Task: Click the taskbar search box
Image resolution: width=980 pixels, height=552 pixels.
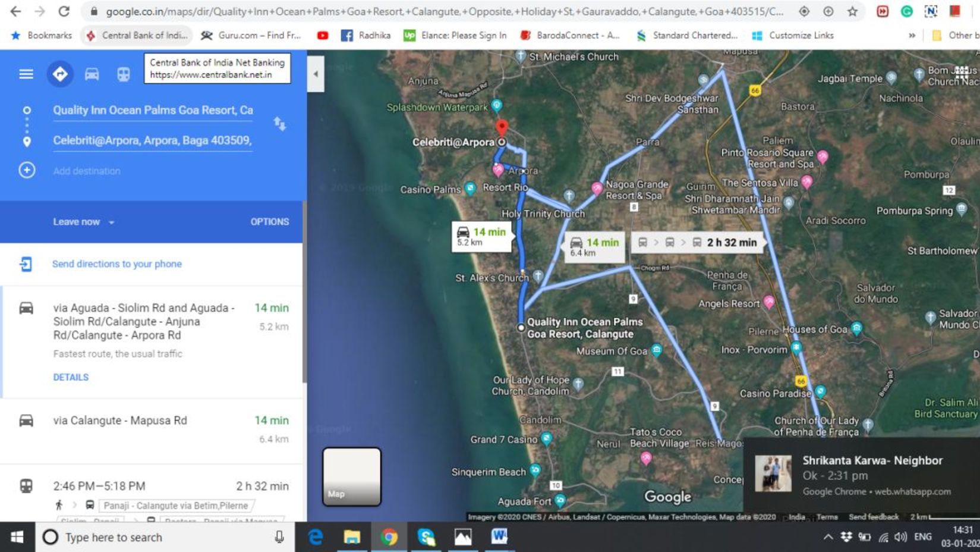Action: point(165,537)
